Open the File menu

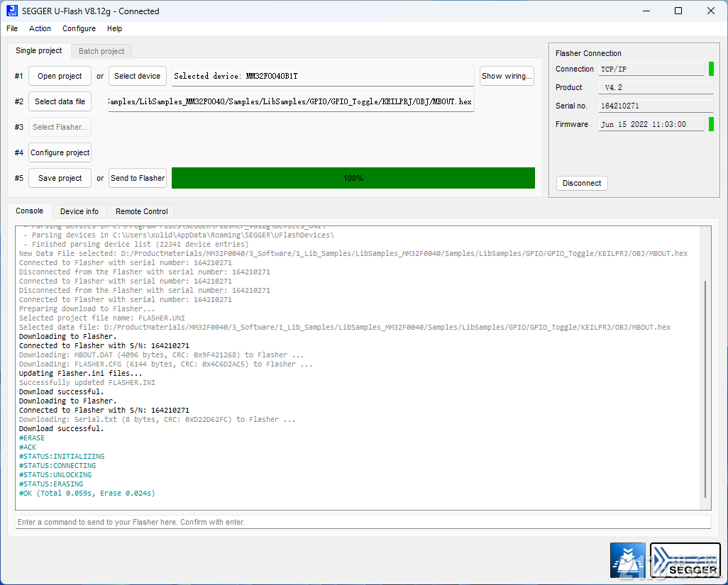[12, 29]
